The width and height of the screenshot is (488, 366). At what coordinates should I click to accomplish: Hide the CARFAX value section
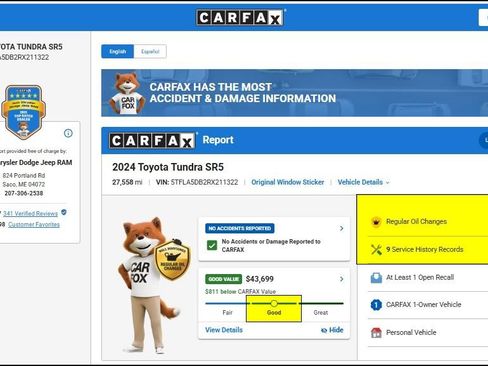(332, 330)
